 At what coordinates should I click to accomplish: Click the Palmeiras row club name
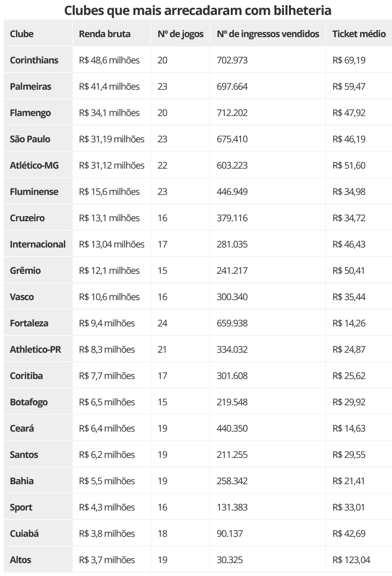(x=30, y=87)
